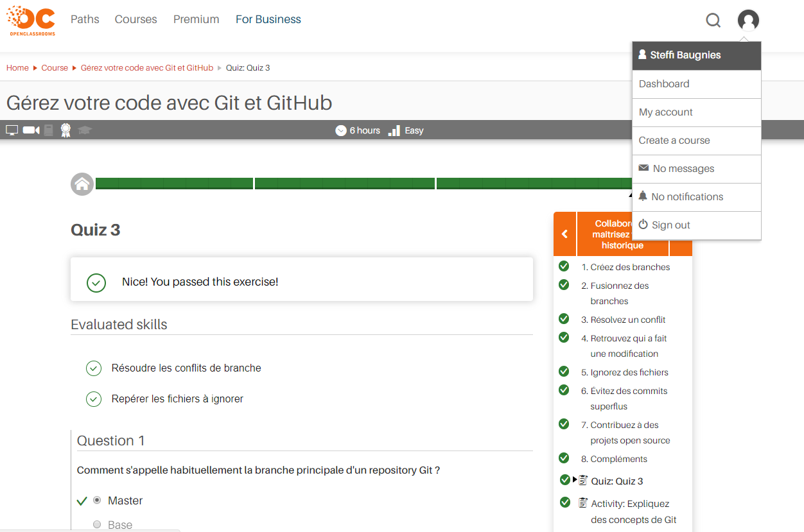Click green check beside Créez des branches
The width and height of the screenshot is (804, 532).
(564, 266)
